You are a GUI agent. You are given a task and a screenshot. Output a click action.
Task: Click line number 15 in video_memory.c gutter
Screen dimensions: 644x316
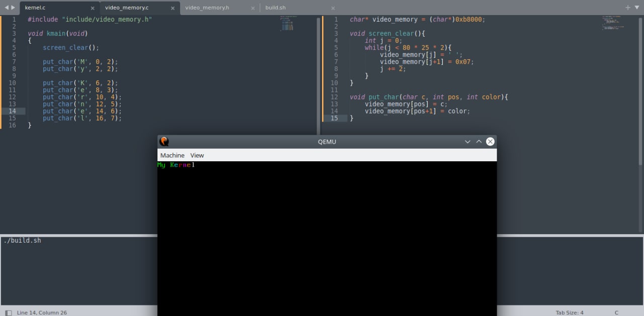[334, 118]
